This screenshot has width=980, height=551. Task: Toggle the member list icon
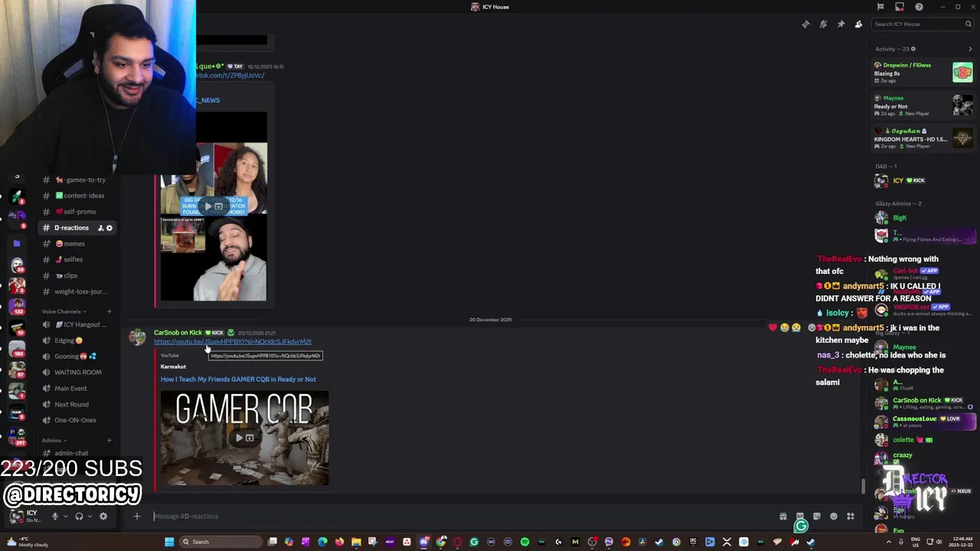858,24
